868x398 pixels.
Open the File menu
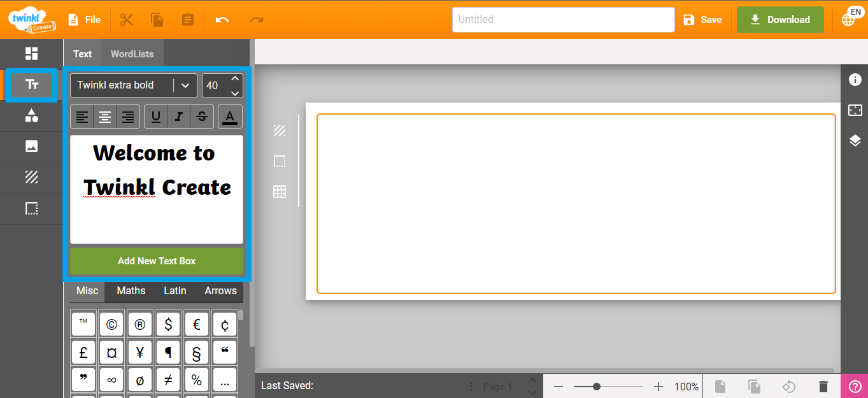(x=84, y=20)
